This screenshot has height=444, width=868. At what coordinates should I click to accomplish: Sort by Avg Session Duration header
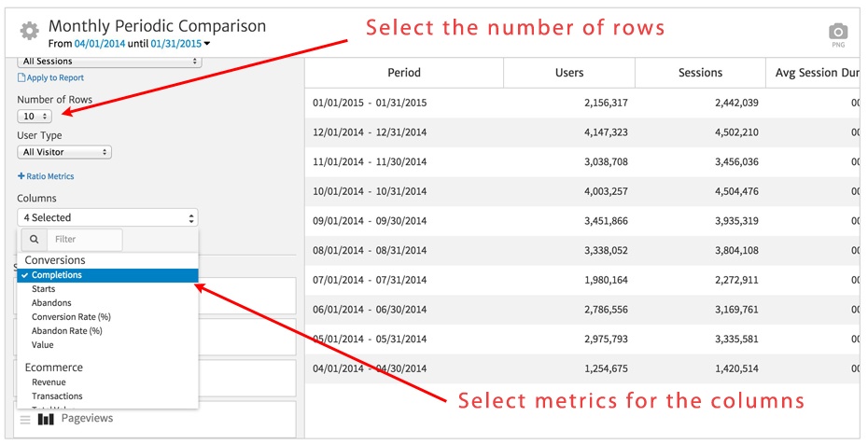click(x=813, y=73)
